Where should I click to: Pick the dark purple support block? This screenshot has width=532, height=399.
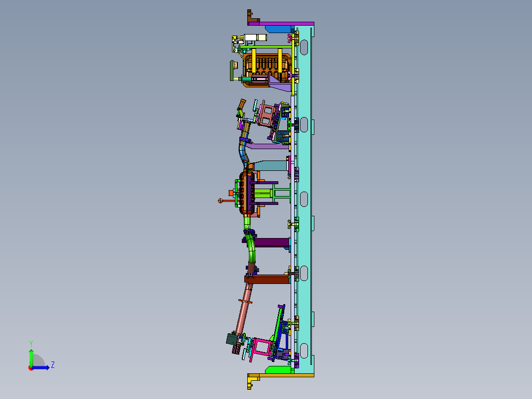(270, 242)
